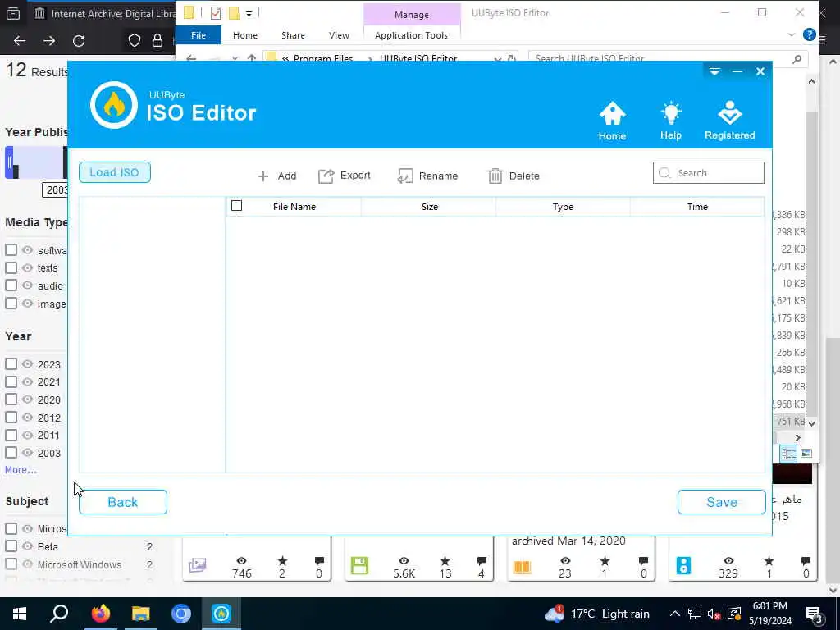Image resolution: width=840 pixels, height=630 pixels.
Task: Open the Help lightbulb icon
Action: (671, 113)
